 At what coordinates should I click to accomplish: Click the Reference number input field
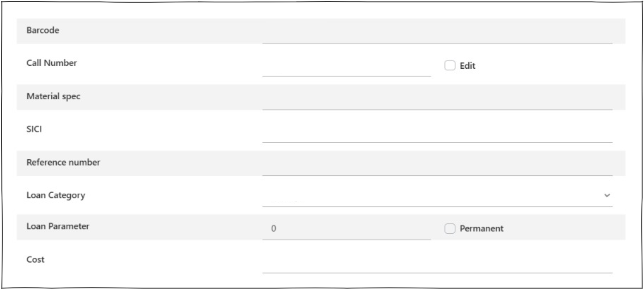coord(437,168)
